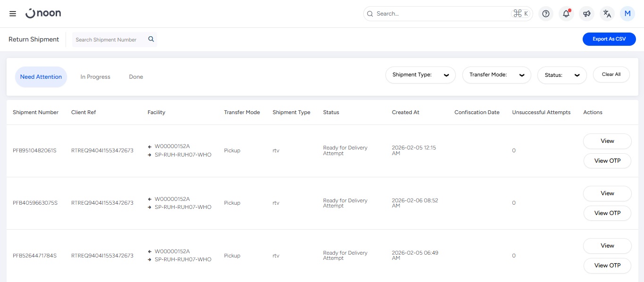Switch to the In Progress tab
The image size is (644, 282).
[x=95, y=77]
